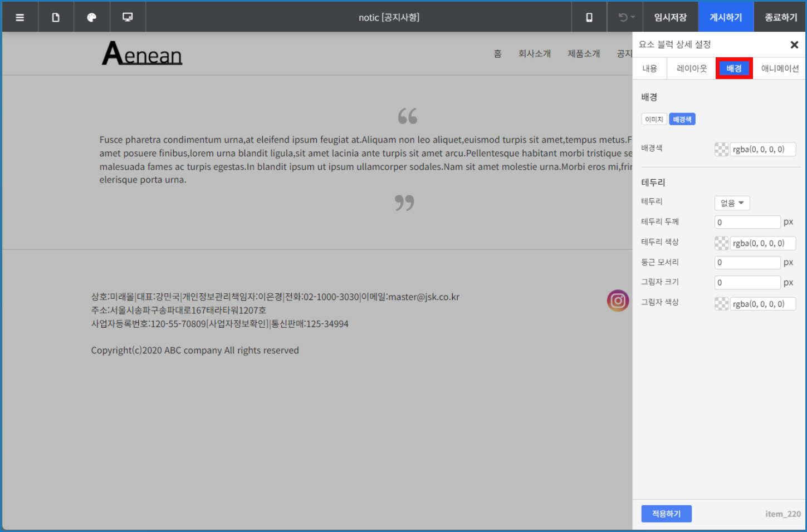Image resolution: width=807 pixels, height=532 pixels.
Task: Open the hamburger menu icon
Action: [20, 17]
